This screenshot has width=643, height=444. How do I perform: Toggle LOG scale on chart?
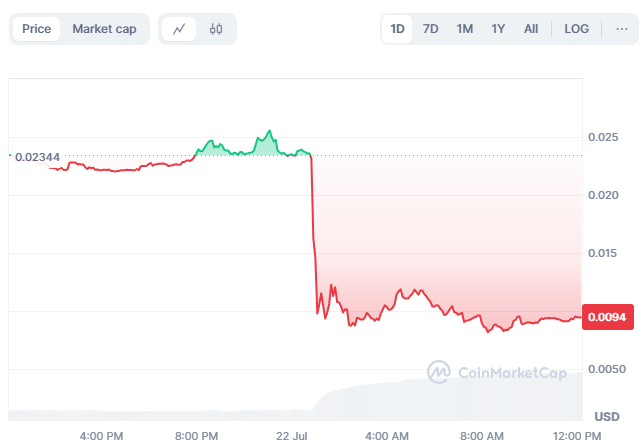(x=577, y=29)
